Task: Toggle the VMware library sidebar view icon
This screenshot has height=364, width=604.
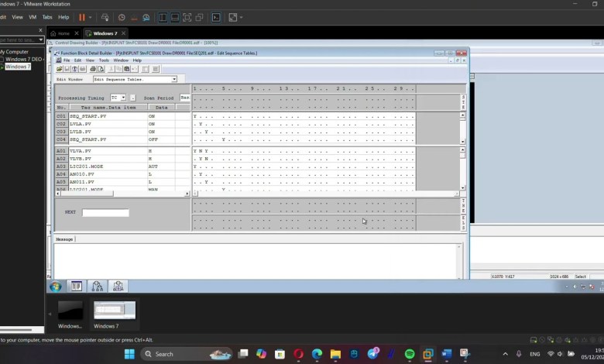Action: pyautogui.click(x=163, y=17)
